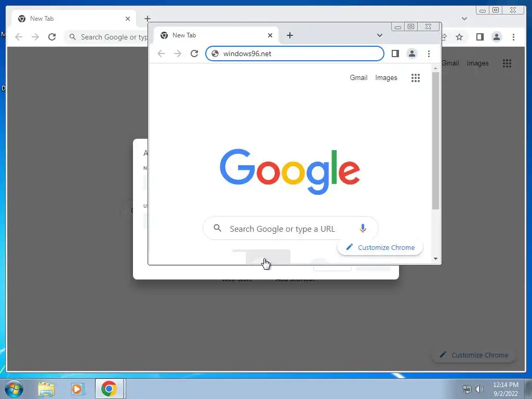Screen dimensions: 532x399
Task: Click the scrollbar up arrow in the front window
Action: coord(436,68)
